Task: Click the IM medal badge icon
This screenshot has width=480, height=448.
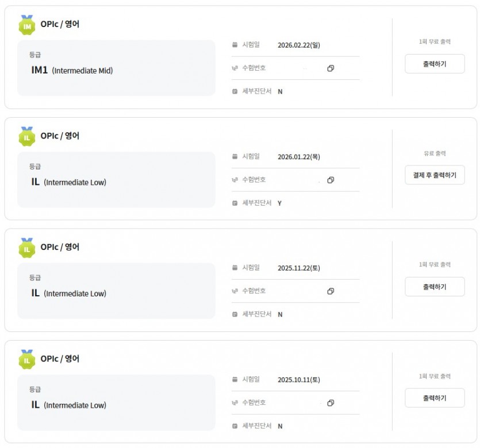Action: (27, 24)
